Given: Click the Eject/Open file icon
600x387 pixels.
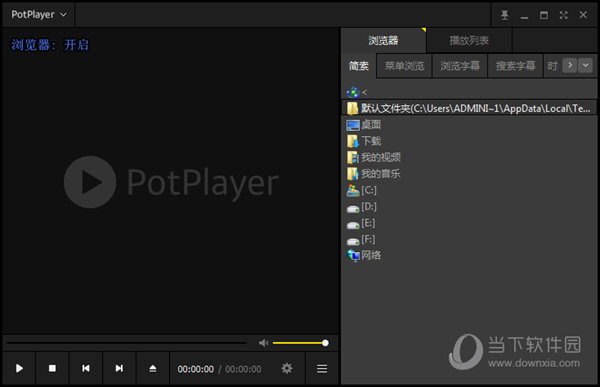Looking at the screenshot, I should 153,368.
